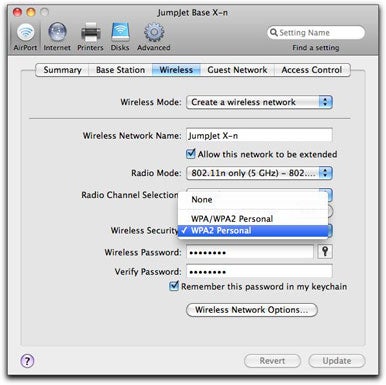Click the red close window button
386x385 pixels.
tap(17, 12)
